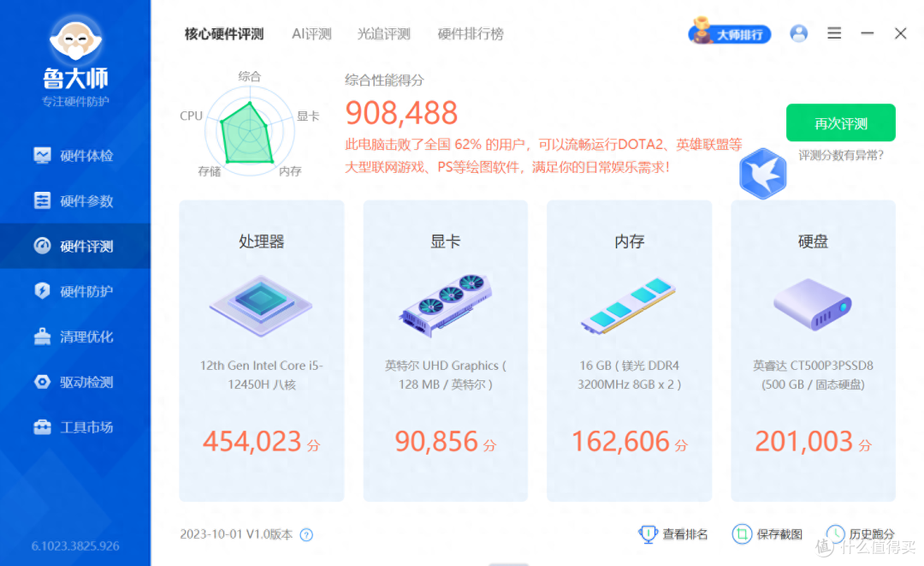Click the 处理器 card heading

[261, 241]
